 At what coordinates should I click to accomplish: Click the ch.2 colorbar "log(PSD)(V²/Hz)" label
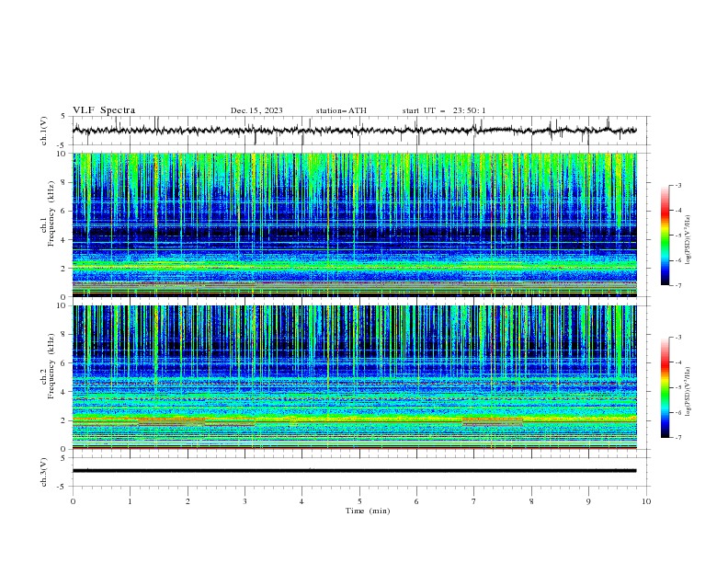688,391
